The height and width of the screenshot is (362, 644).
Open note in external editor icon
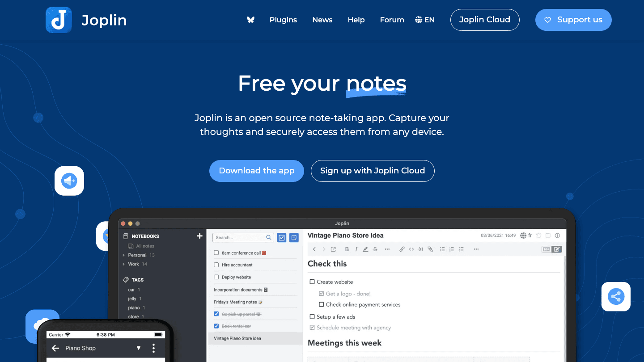point(333,249)
